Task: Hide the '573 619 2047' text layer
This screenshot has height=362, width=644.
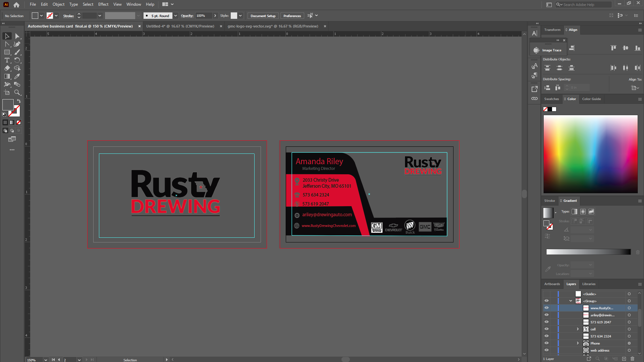Action: coord(546,322)
